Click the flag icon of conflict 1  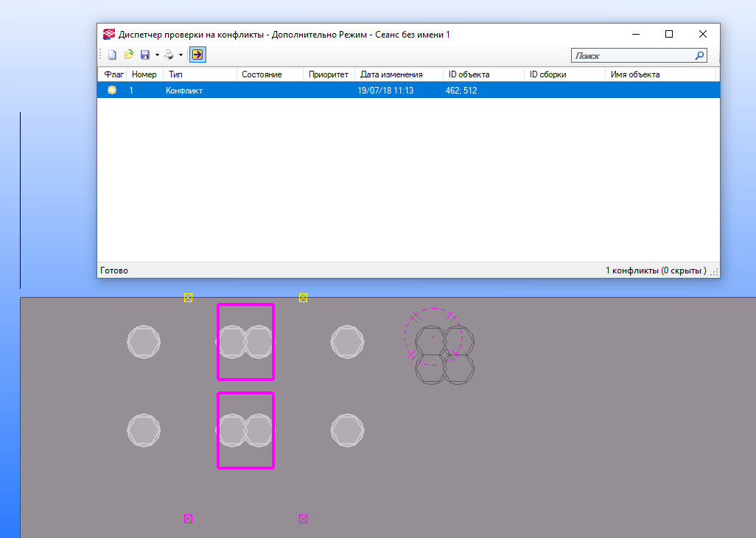tap(112, 90)
